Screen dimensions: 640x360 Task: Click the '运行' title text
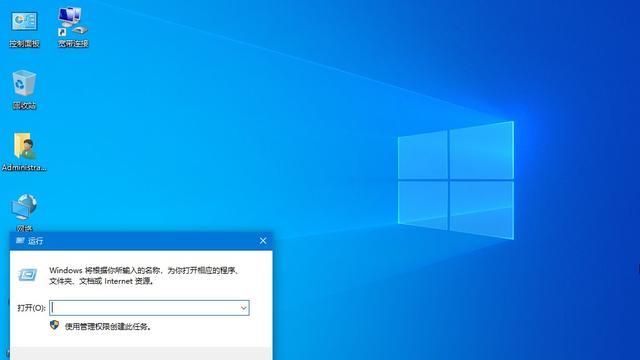click(x=36, y=241)
